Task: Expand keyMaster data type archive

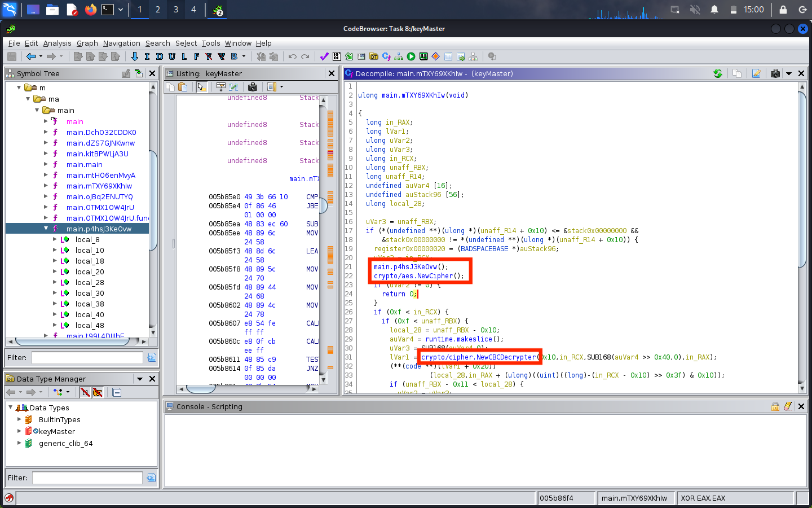Action: coord(19,431)
